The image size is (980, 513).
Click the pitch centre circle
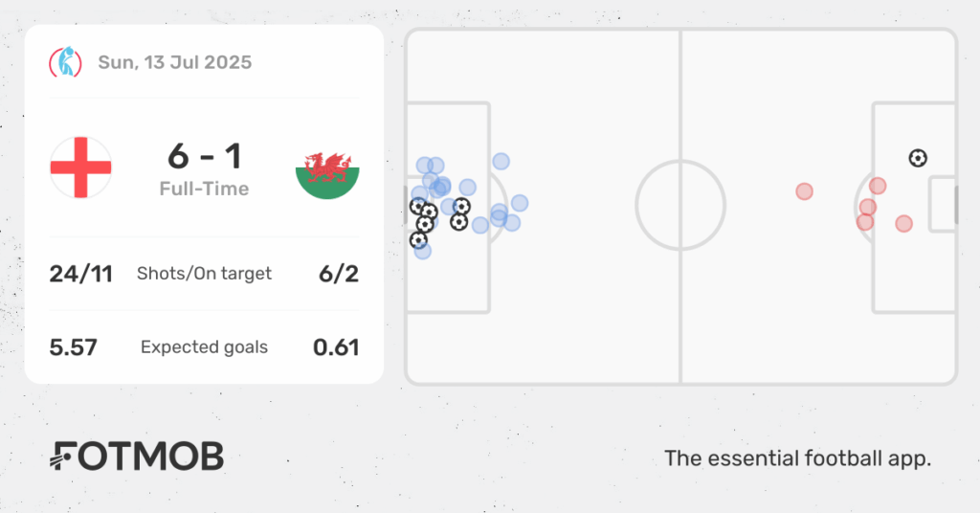(680, 205)
